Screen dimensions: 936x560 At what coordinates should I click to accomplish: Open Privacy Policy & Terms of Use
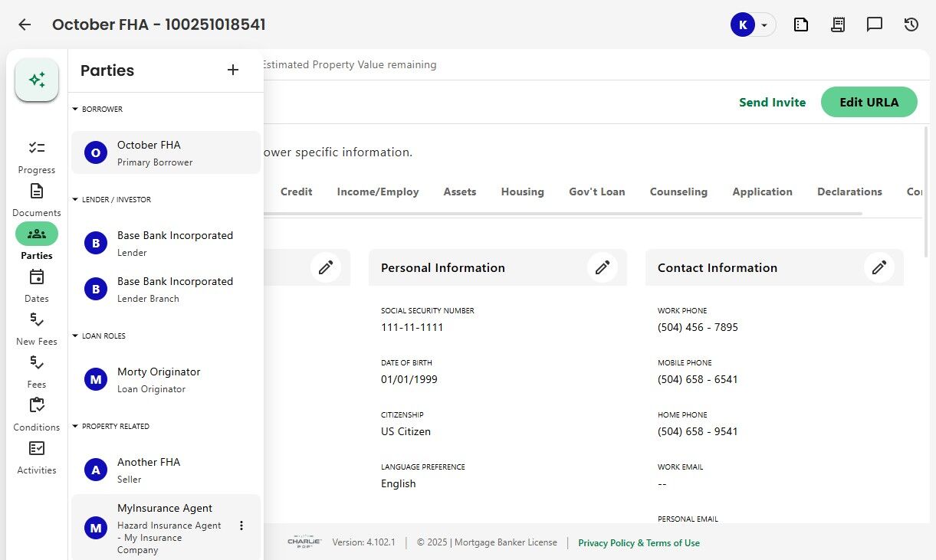click(639, 543)
